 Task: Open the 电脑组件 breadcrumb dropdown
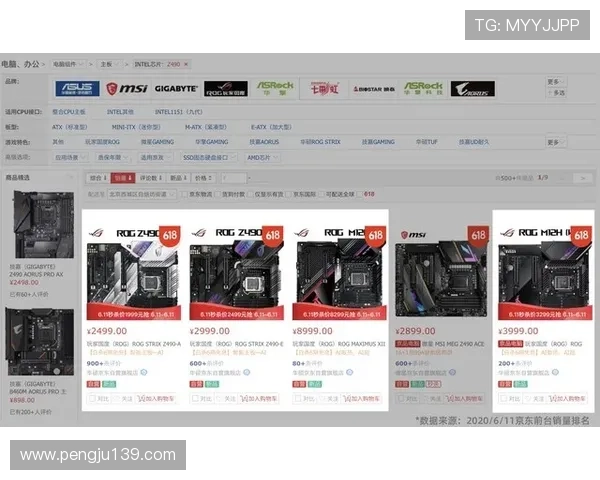click(68, 64)
